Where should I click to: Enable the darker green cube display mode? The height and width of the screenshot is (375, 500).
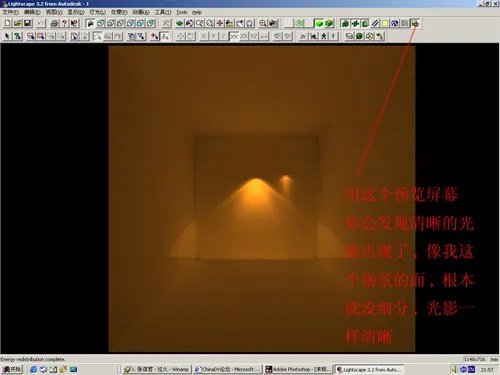click(x=329, y=23)
